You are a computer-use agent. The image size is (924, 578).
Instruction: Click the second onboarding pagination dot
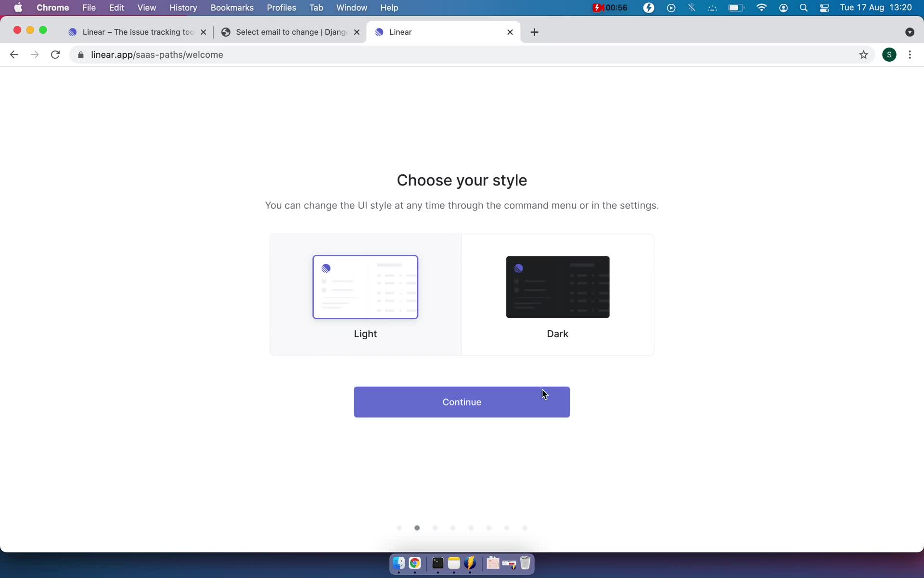[x=417, y=528]
